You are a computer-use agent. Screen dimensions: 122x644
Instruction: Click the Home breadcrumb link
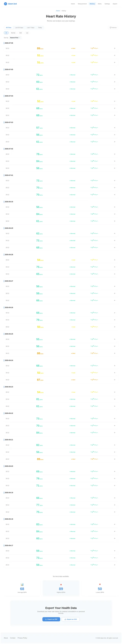pyautogui.click(x=58, y=11)
